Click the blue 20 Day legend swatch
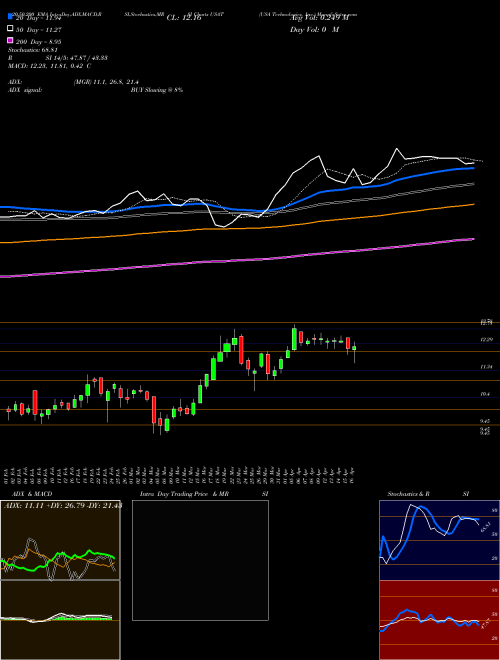Image resolution: width=500 pixels, height=660 pixels. [10, 17]
